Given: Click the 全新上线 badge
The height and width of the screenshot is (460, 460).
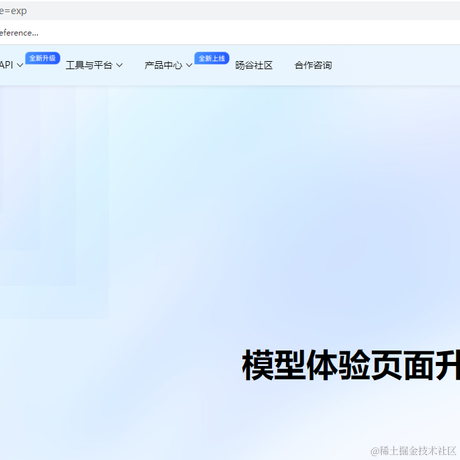Looking at the screenshot, I should pyautogui.click(x=212, y=58).
